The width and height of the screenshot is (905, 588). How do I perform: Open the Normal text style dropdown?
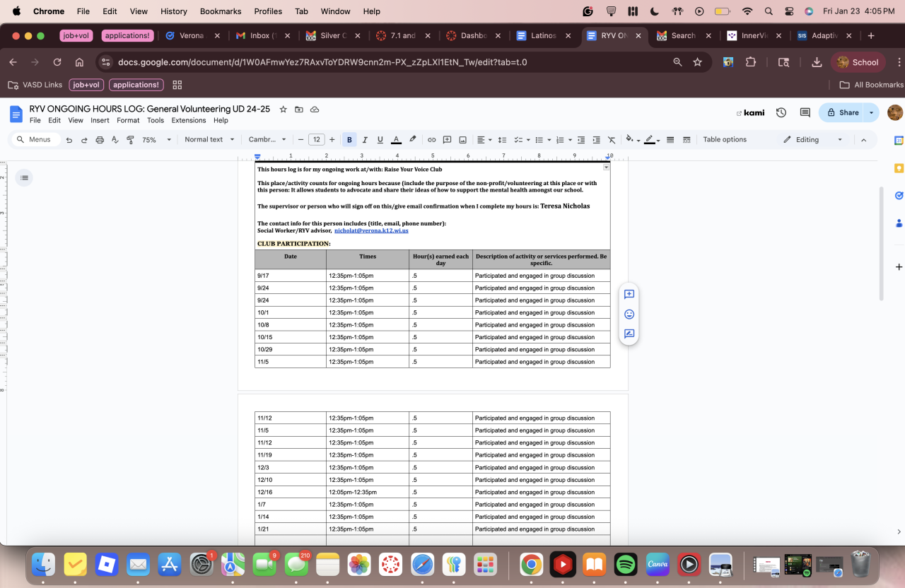pos(209,140)
